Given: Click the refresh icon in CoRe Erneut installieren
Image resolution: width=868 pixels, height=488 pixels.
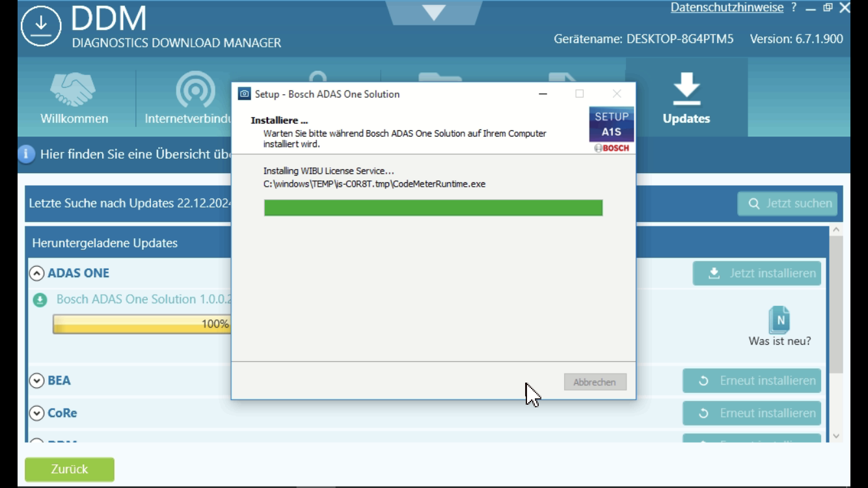Looking at the screenshot, I should coord(703,413).
